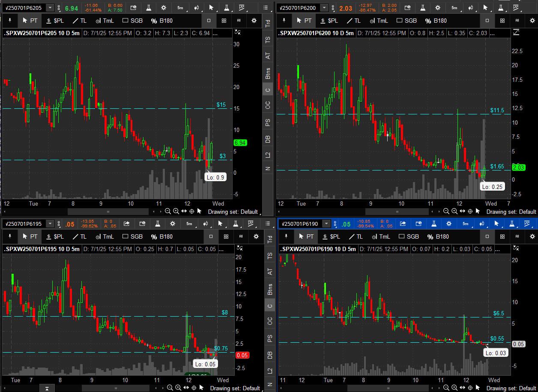Pin the drawing toolbar in the P6205 chart
The image size is (538, 392).
click(9, 21)
